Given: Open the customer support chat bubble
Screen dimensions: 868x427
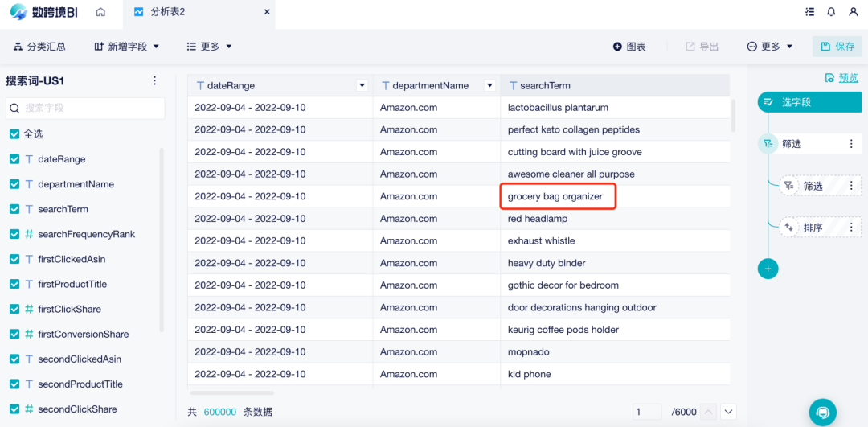Looking at the screenshot, I should point(823,412).
